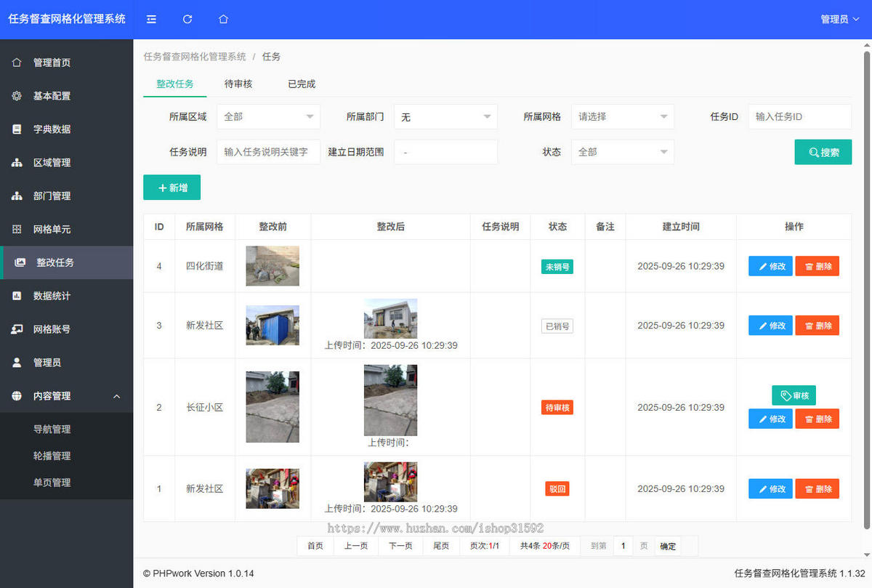Click the 整改后 column header

391,227
